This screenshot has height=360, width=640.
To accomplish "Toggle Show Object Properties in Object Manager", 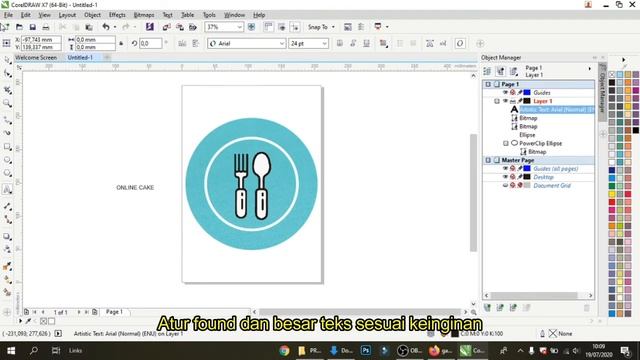I will coord(487,71).
